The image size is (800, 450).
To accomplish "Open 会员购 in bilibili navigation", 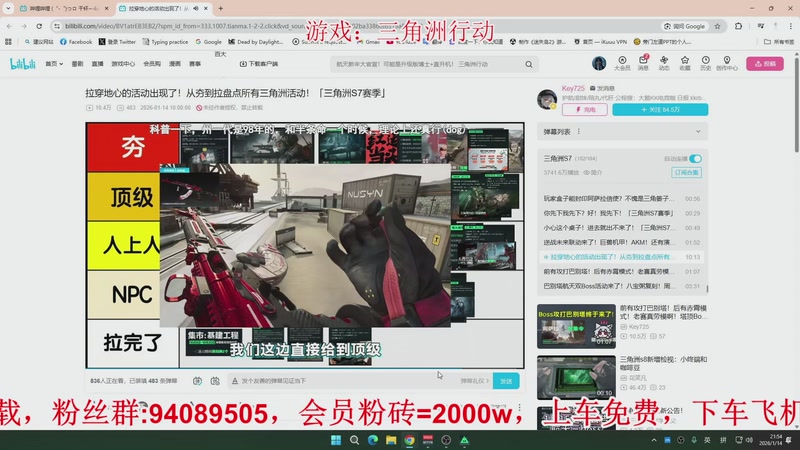I will tap(152, 64).
